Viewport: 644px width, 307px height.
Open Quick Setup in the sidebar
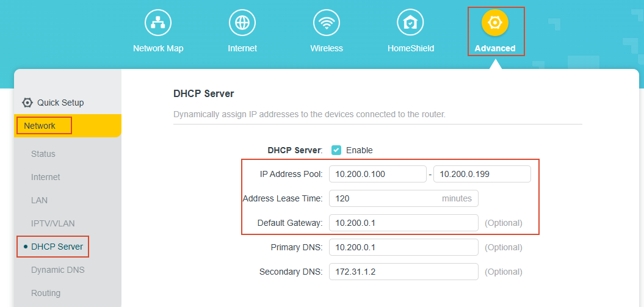tap(60, 103)
